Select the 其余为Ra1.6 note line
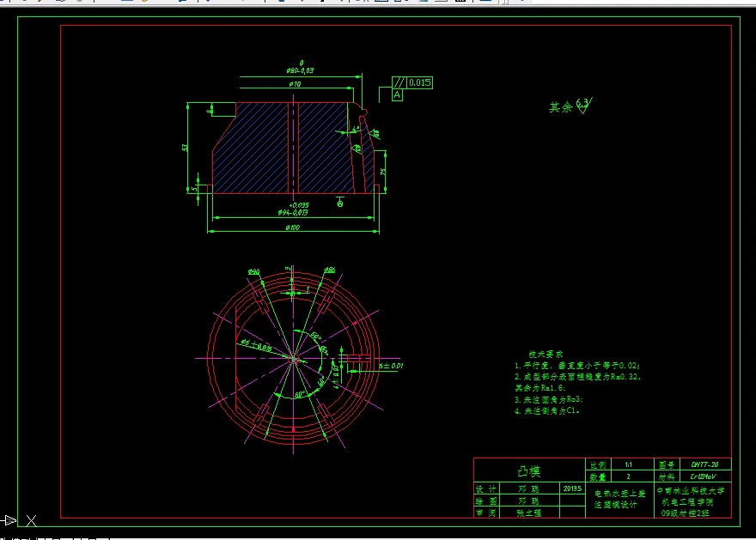The height and width of the screenshot is (540, 756). point(540,388)
